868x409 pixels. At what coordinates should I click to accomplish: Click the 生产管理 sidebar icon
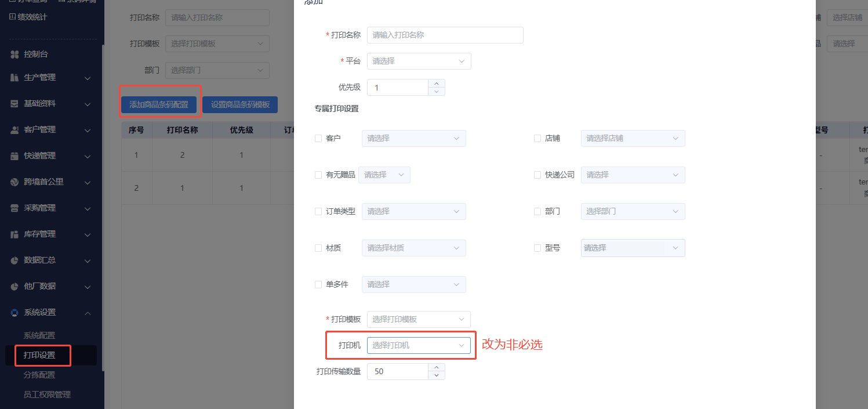[15, 78]
